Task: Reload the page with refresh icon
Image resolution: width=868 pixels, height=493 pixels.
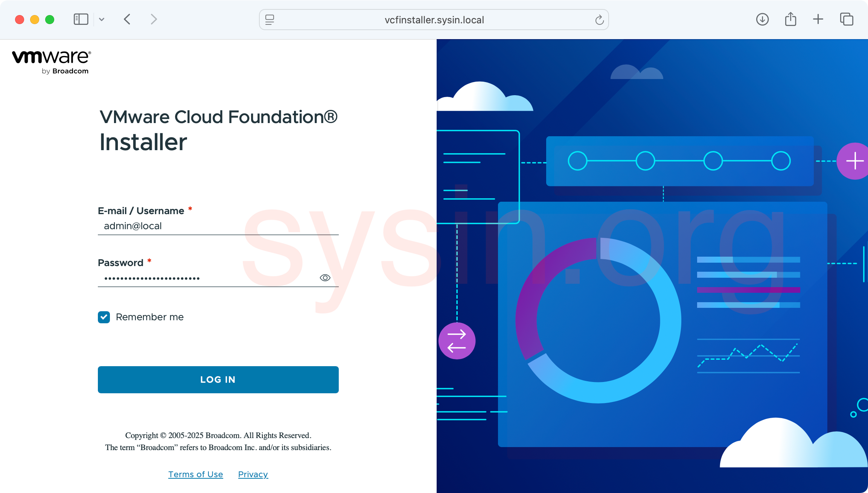Action: coord(599,20)
